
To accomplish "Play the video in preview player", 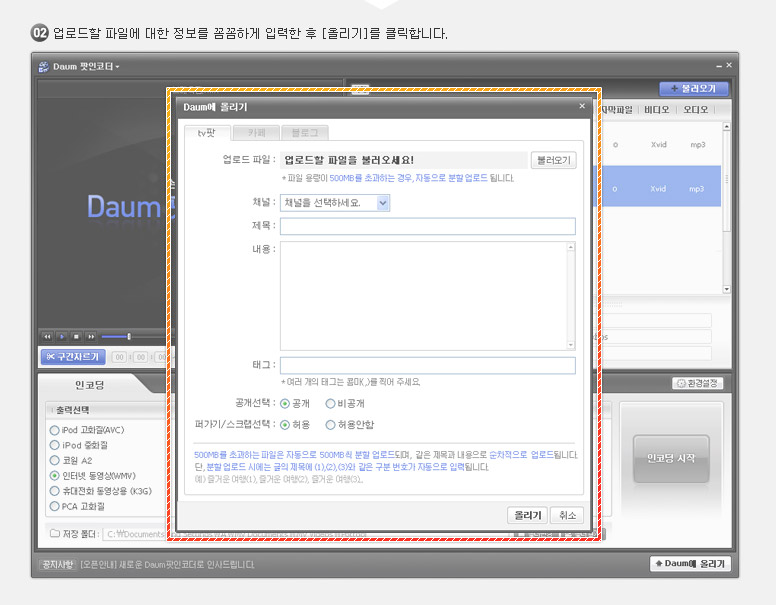I will pyautogui.click(x=62, y=337).
